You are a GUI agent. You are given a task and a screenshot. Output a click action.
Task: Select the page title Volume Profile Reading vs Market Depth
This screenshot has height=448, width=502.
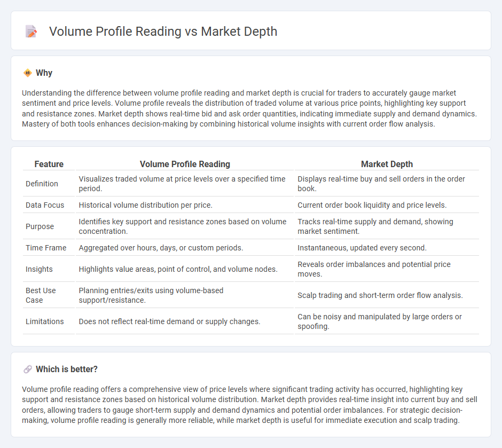[163, 32]
